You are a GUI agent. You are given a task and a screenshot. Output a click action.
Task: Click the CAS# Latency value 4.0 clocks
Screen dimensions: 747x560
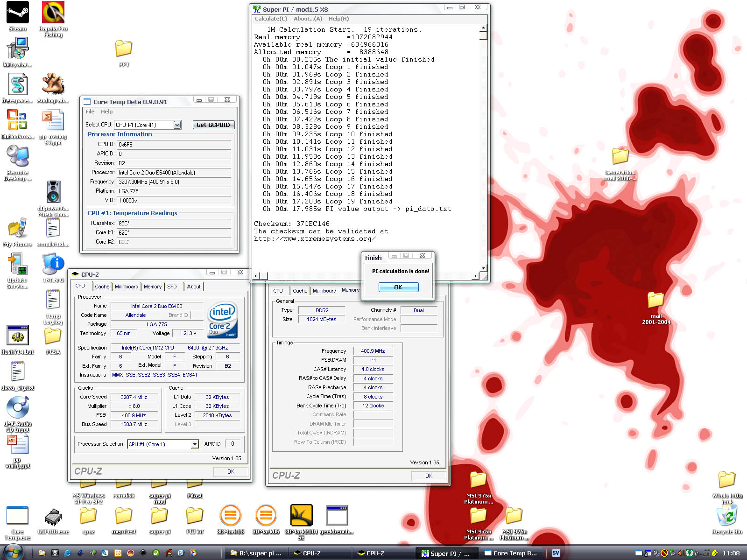(373, 369)
